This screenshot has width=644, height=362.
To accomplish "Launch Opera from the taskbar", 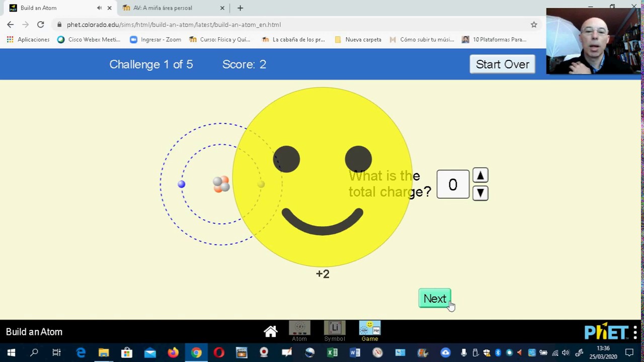I will 219,353.
